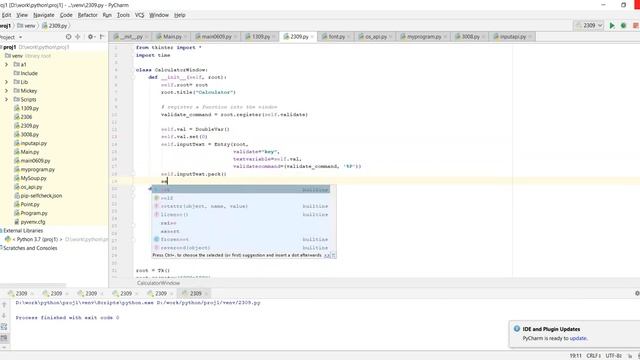Switch to the __init__.py editor tab
This screenshot has height=360, width=640.
(130, 37)
